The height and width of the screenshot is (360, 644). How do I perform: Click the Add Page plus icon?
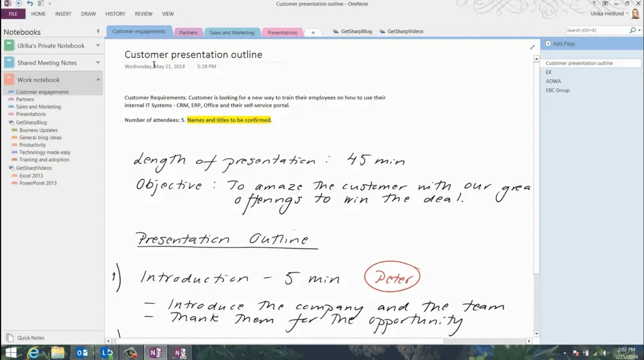point(548,44)
